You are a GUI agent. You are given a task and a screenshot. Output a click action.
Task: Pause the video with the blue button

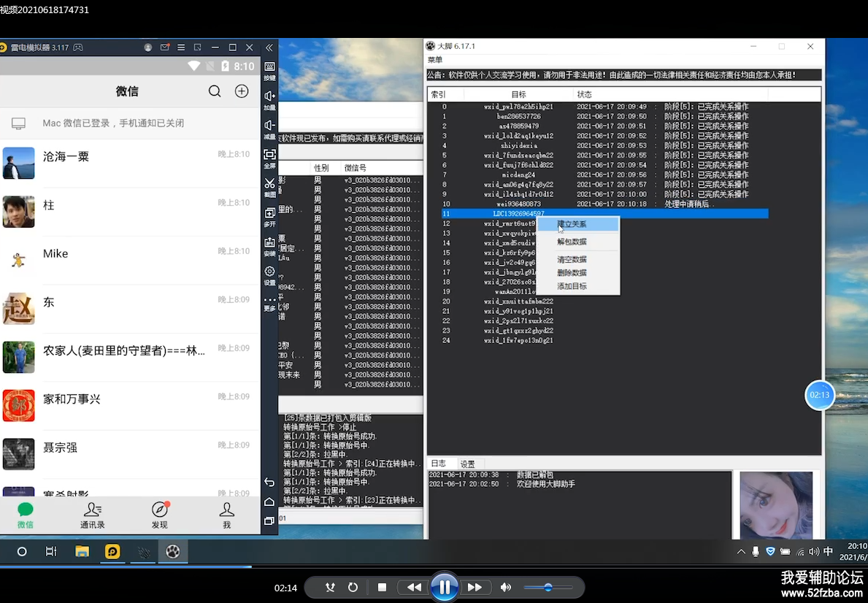click(445, 588)
